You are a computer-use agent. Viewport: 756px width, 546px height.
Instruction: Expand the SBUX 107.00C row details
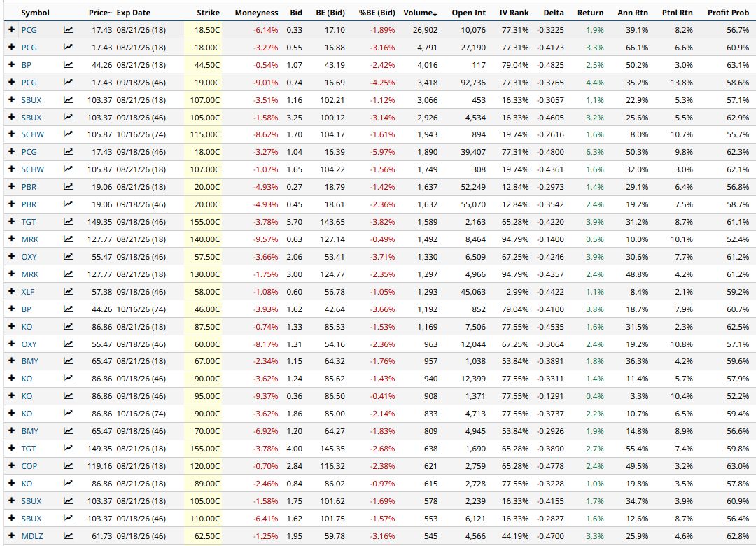(12, 99)
